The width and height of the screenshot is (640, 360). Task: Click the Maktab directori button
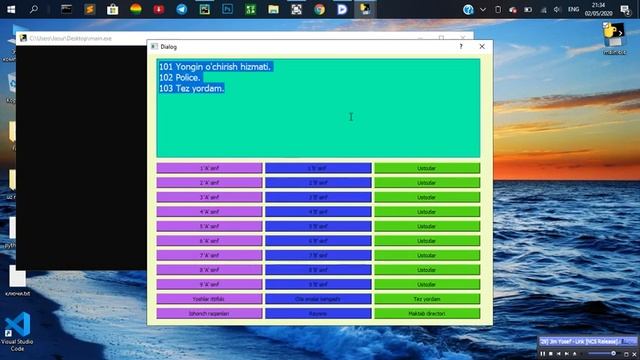pos(427,313)
